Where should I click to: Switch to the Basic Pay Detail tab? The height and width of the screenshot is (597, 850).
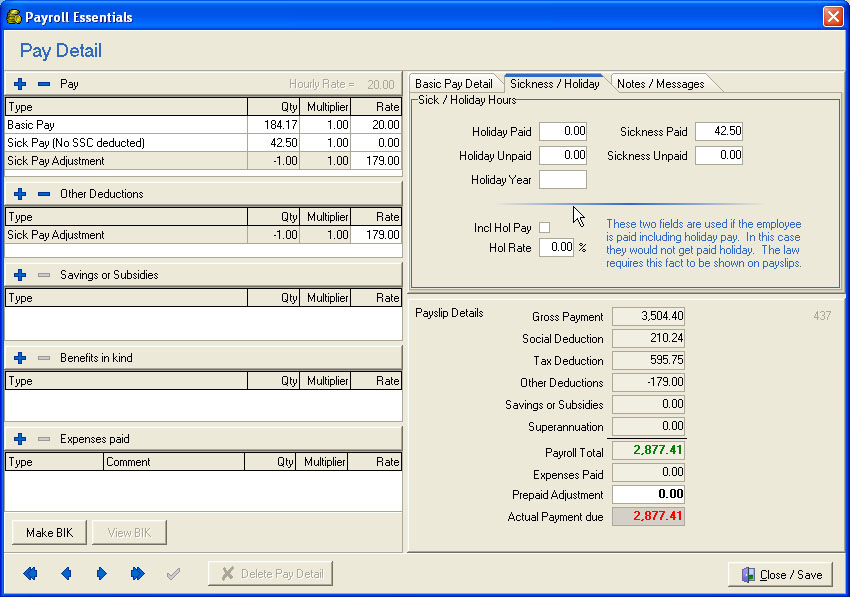pos(454,84)
